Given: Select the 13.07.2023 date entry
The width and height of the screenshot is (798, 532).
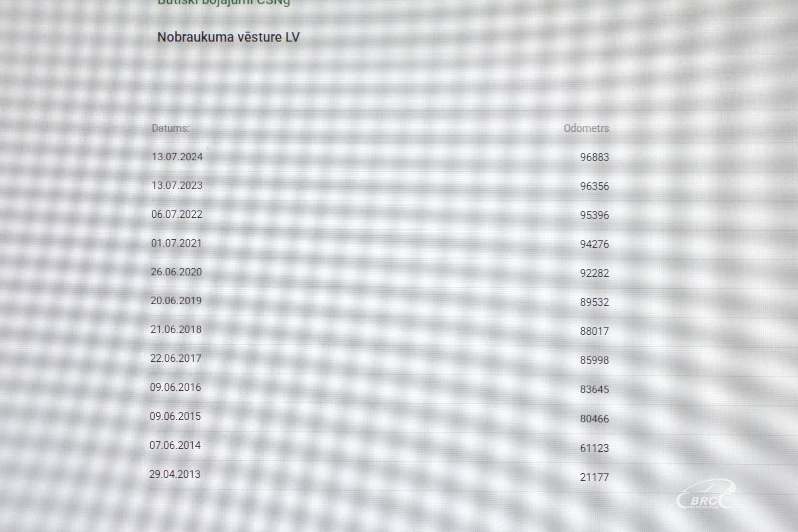Looking at the screenshot, I should (x=177, y=185).
